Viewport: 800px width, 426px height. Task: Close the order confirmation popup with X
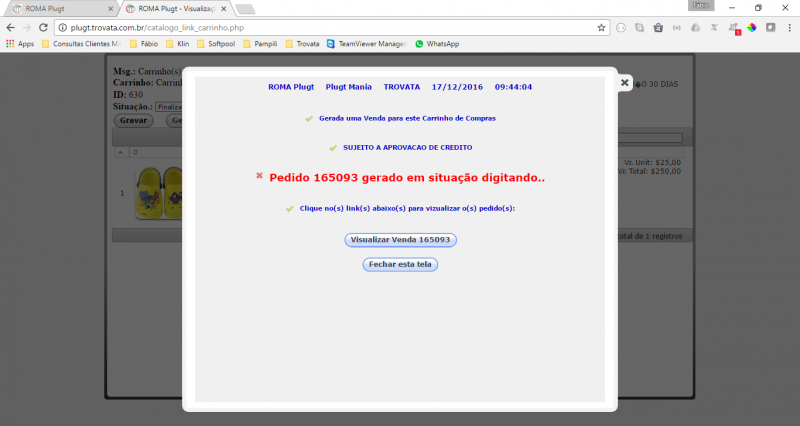tap(624, 83)
